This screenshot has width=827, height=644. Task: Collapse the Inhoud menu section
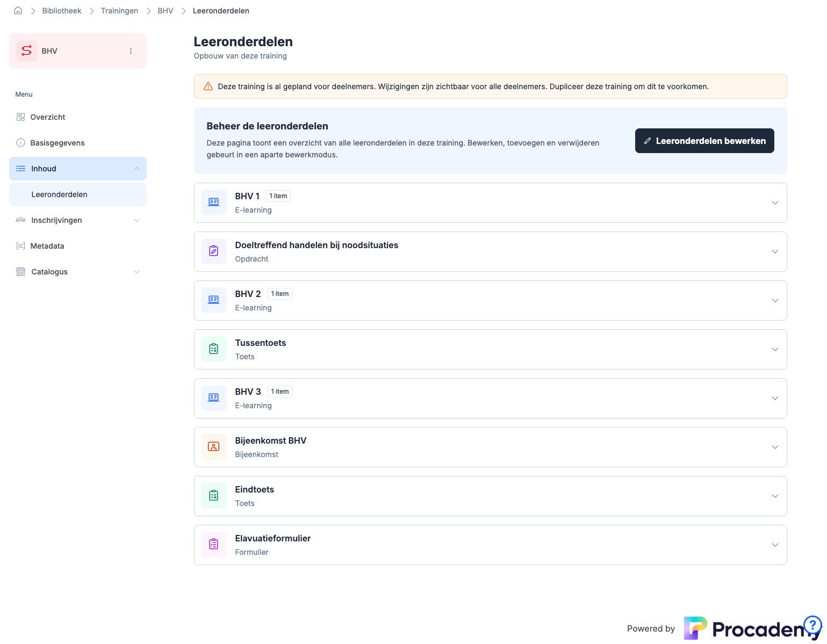coord(136,169)
